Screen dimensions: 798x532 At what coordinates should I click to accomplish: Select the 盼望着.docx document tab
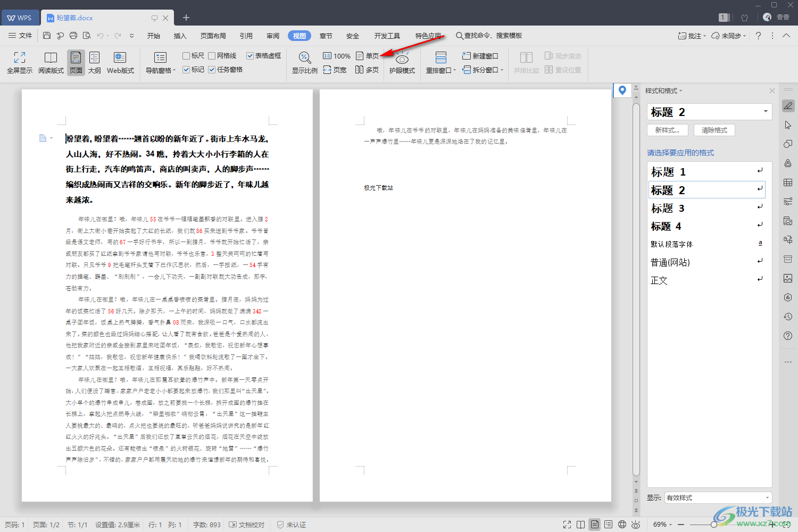pos(106,18)
